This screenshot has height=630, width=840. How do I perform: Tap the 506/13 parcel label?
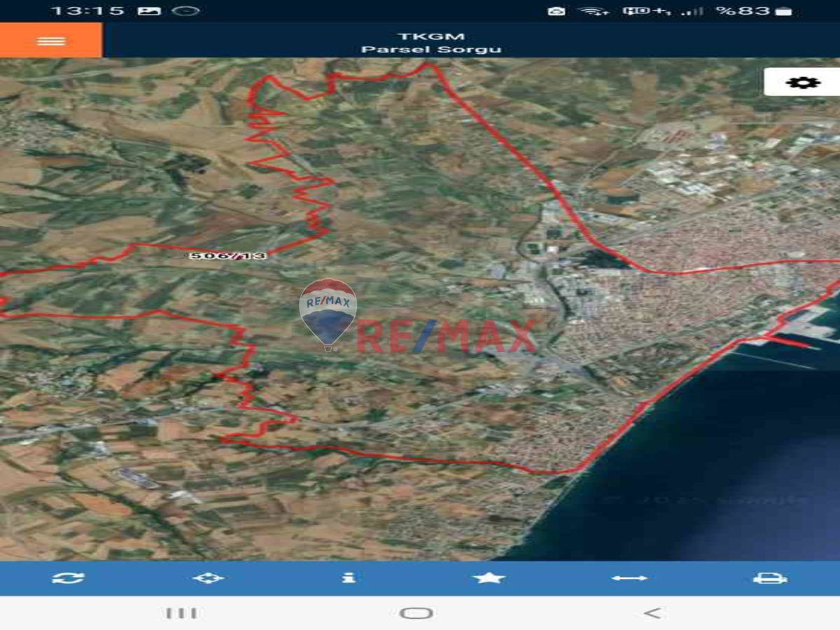click(228, 256)
